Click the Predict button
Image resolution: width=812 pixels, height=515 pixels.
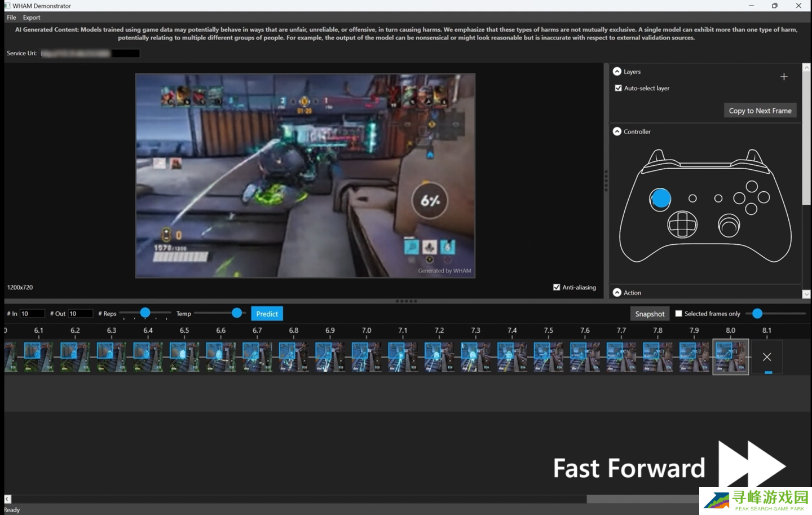[x=267, y=314]
